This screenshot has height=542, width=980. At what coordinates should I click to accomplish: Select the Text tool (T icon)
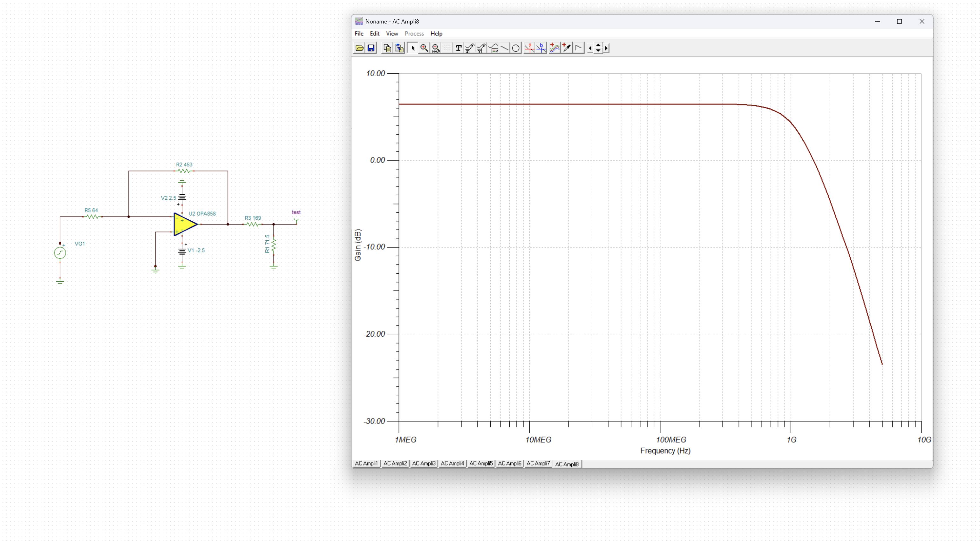point(459,48)
